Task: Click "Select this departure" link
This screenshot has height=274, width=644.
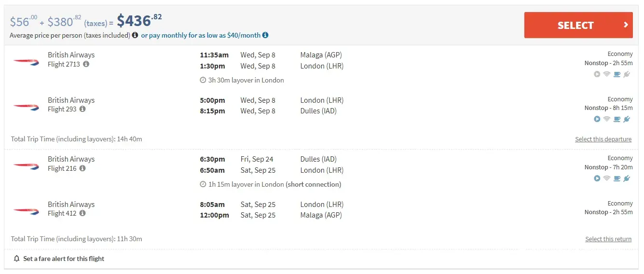Action: click(x=603, y=139)
